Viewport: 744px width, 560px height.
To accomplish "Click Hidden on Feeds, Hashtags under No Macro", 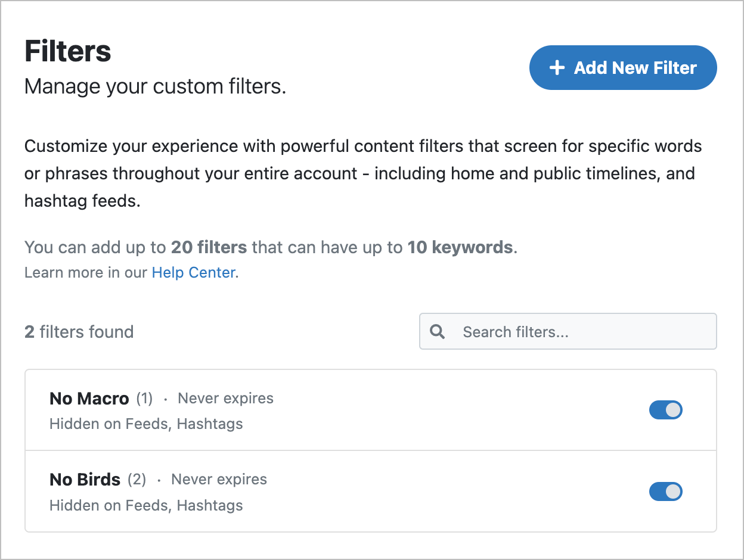I will pos(146,424).
